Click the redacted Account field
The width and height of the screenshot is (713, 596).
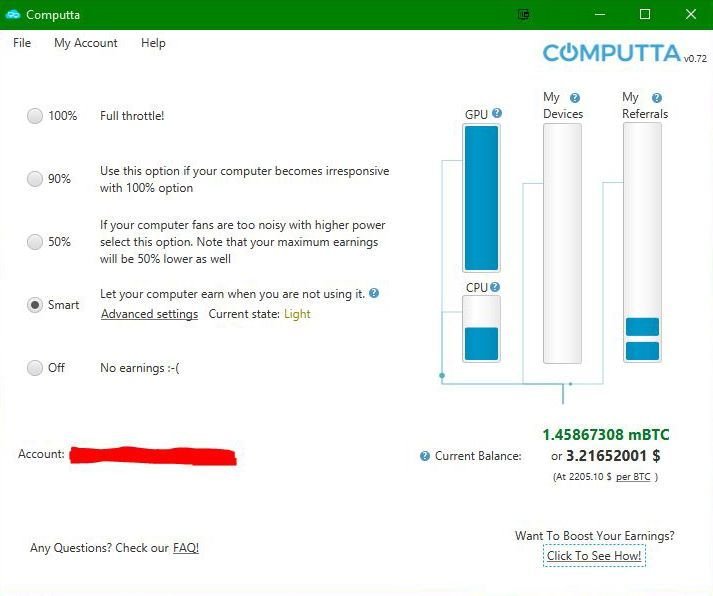tap(153, 456)
